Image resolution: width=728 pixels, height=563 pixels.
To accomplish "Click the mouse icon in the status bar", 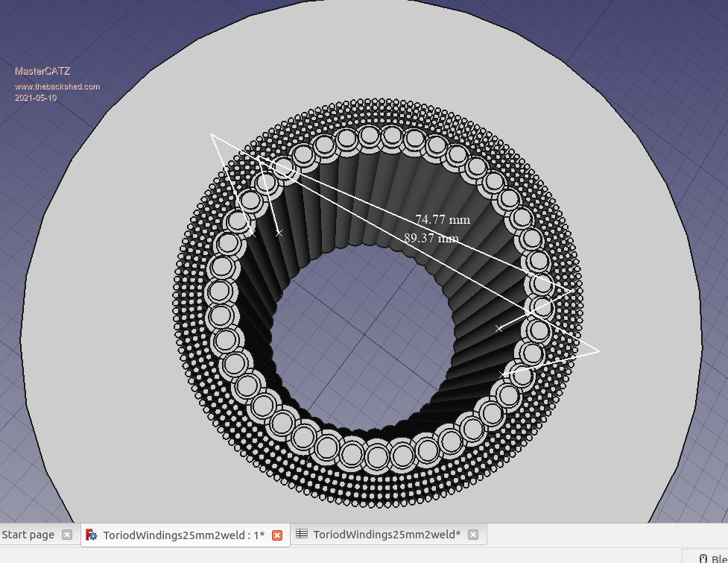I will [x=703, y=559].
